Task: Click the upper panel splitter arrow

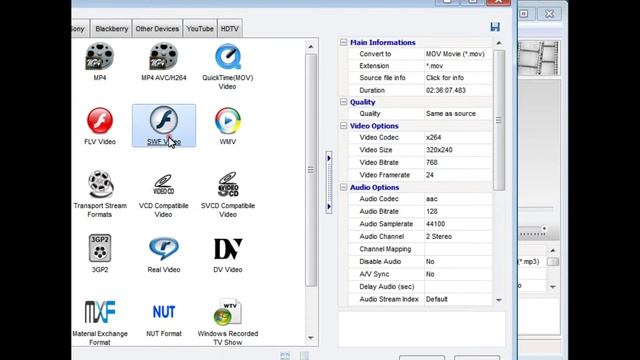Action: click(x=329, y=158)
